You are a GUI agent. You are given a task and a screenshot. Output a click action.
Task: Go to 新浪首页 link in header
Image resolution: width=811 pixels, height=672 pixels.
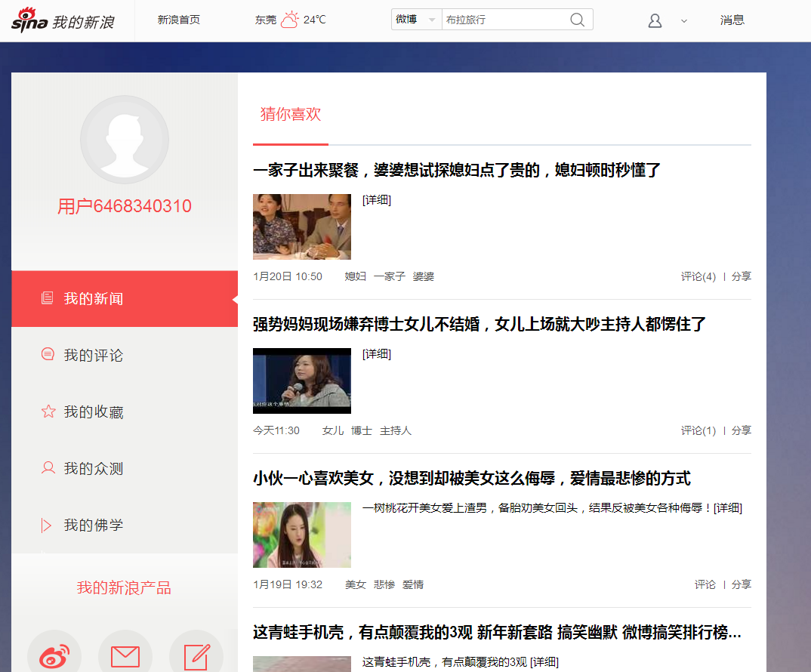[178, 20]
